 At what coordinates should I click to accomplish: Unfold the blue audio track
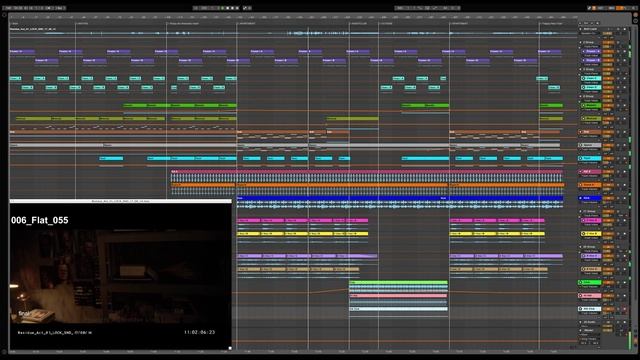[x=580, y=198]
